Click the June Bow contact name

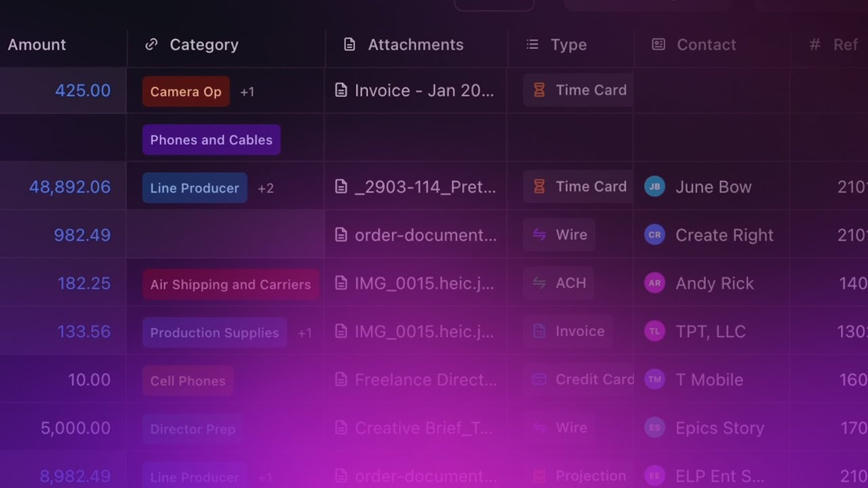point(713,187)
